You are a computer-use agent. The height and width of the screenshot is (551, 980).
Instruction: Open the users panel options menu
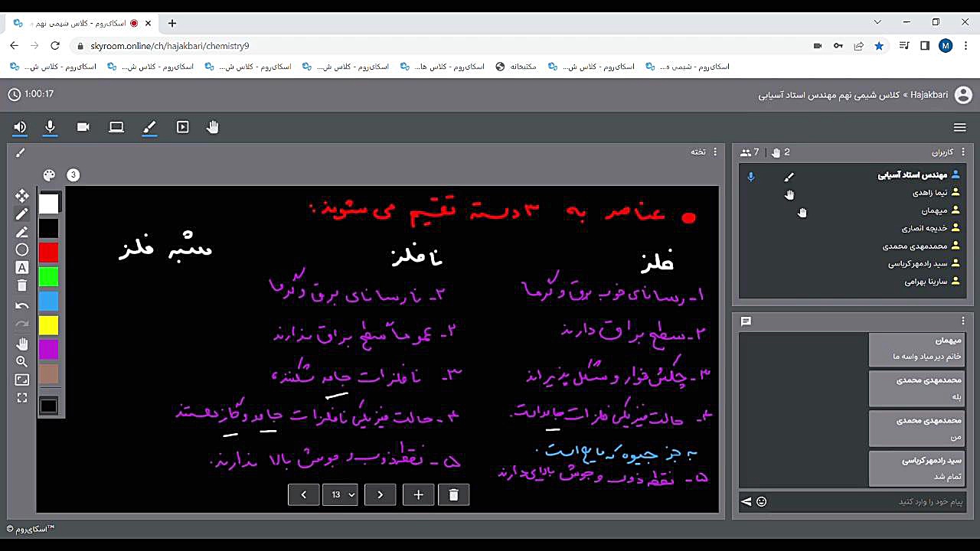pyautogui.click(x=964, y=152)
